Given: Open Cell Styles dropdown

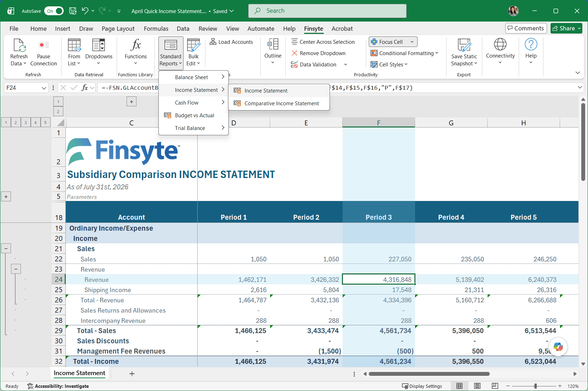Looking at the screenshot, I should 389,64.
